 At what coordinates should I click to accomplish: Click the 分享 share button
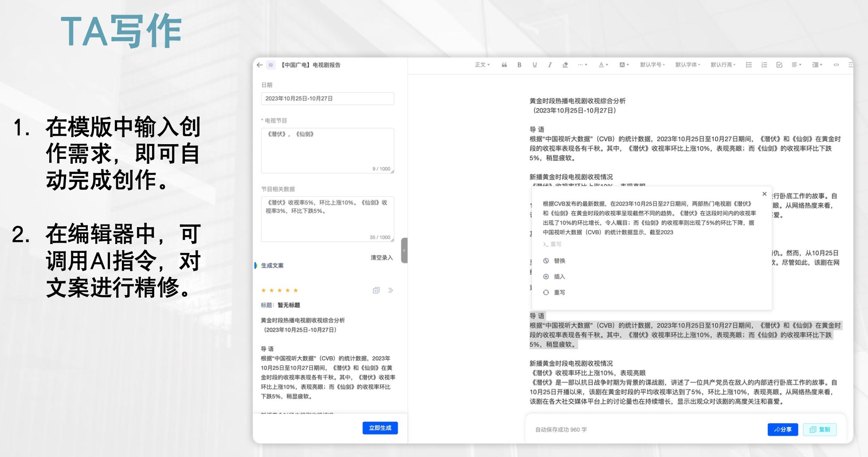coord(783,429)
